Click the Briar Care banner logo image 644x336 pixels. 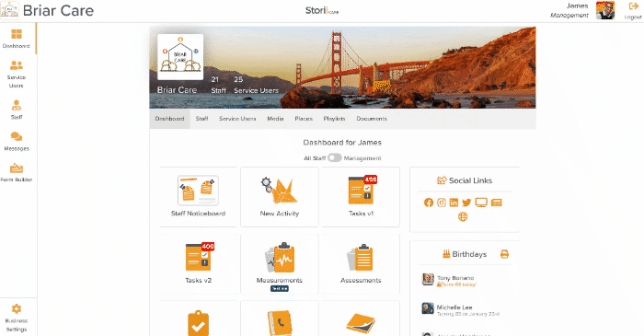pos(180,57)
